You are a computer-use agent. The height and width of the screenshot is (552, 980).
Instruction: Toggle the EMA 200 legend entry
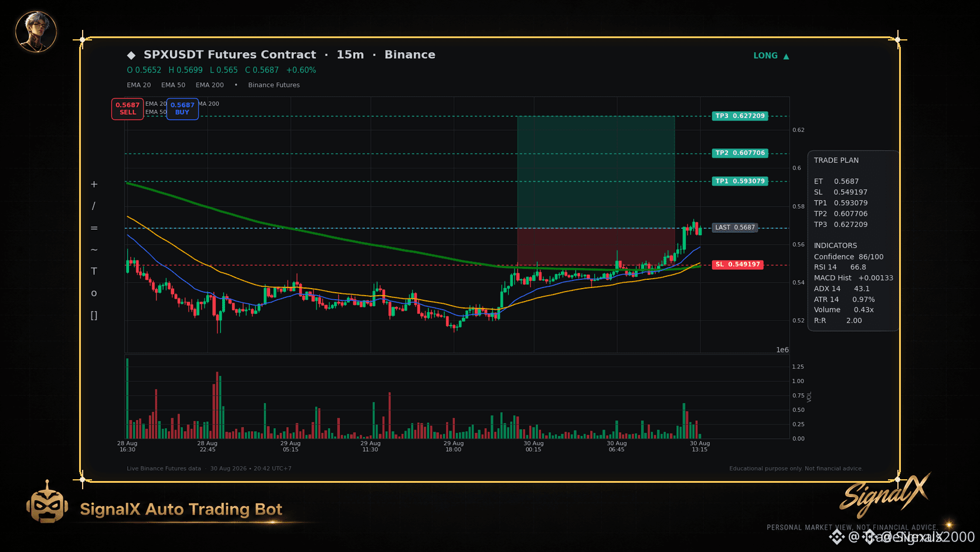(210, 85)
